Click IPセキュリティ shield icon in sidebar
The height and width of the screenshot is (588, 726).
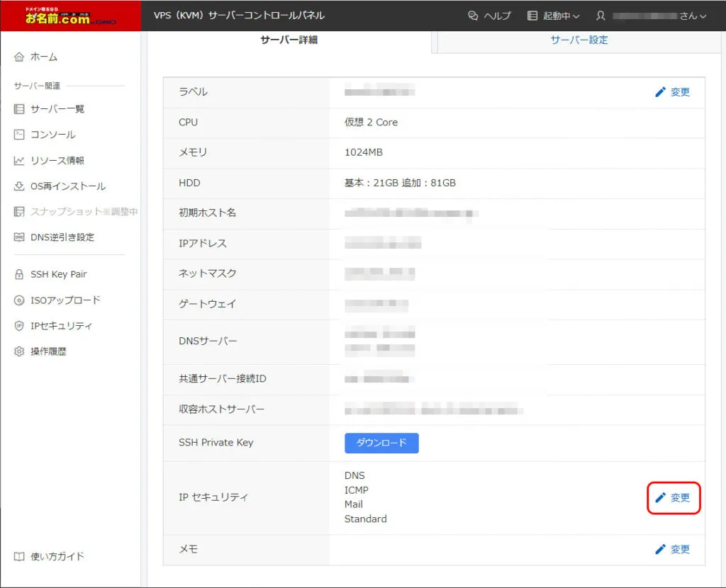[x=19, y=326]
